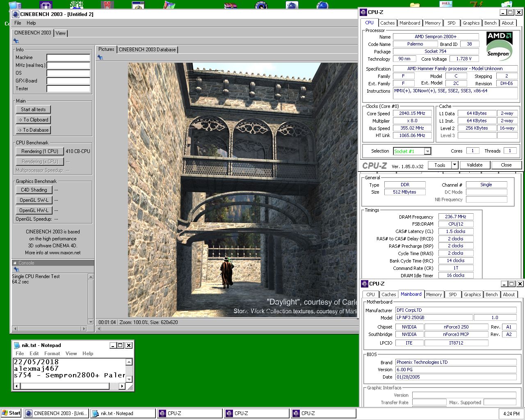
Task: Click the Notepad vertical scrollbar up arrow
Action: pos(129,362)
